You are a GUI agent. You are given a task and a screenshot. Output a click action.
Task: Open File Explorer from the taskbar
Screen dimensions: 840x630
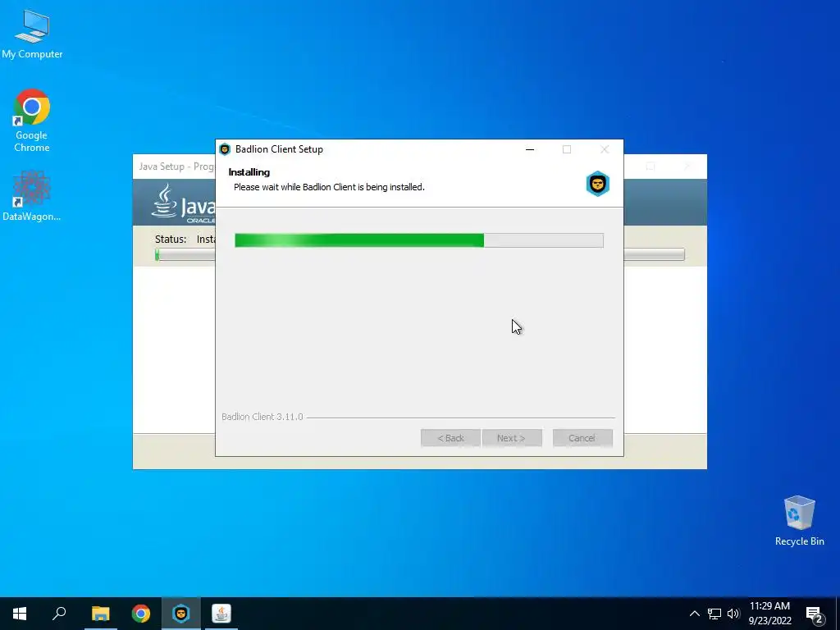[100, 614]
